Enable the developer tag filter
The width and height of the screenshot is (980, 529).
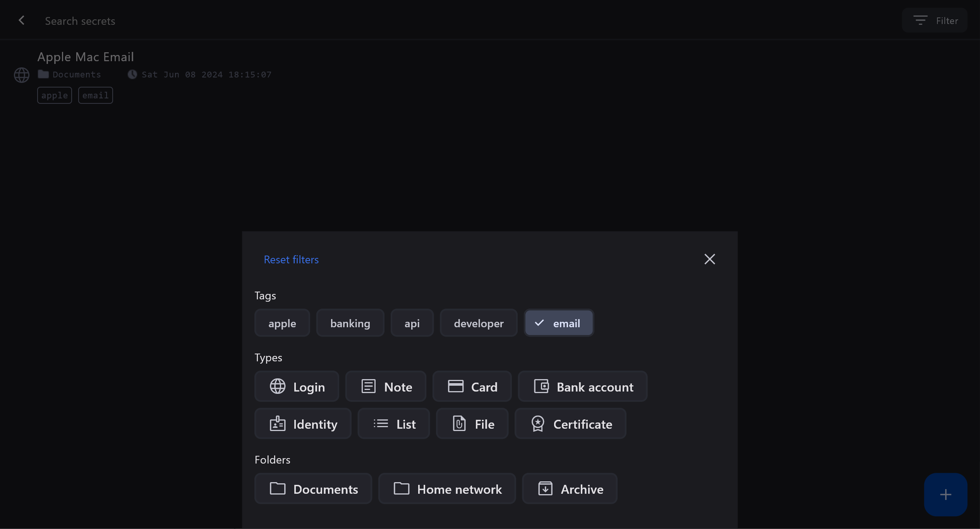tap(479, 323)
